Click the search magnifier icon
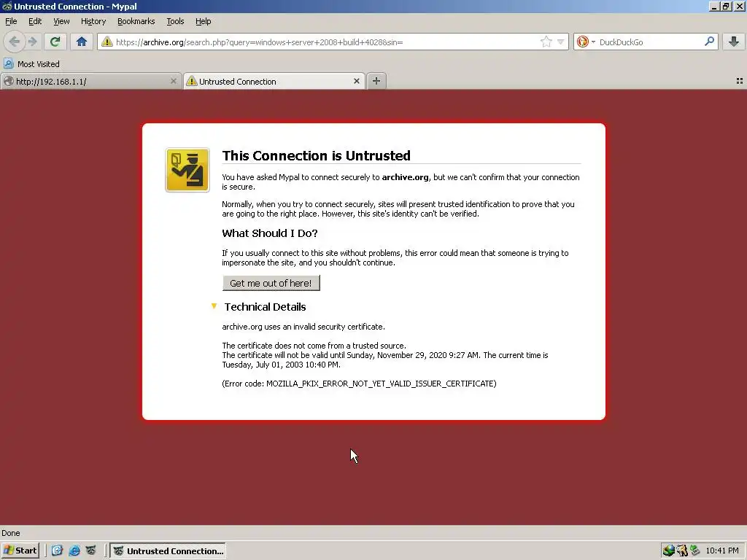This screenshot has height=560, width=747. click(x=709, y=42)
